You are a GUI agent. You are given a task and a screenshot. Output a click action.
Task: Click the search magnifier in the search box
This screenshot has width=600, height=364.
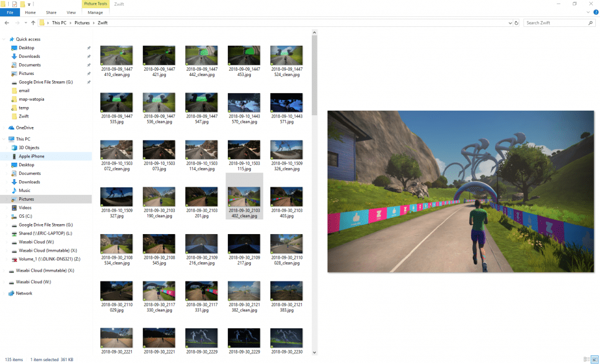[x=591, y=23]
